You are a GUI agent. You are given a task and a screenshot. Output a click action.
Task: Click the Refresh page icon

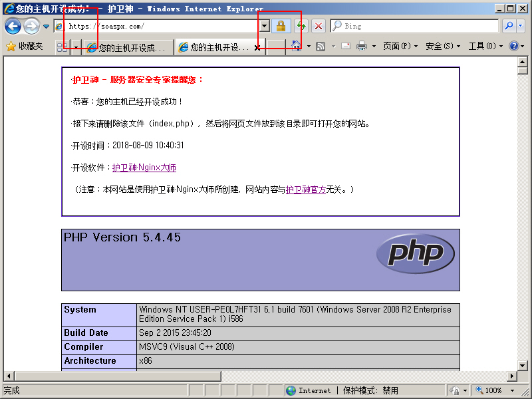[x=301, y=26]
